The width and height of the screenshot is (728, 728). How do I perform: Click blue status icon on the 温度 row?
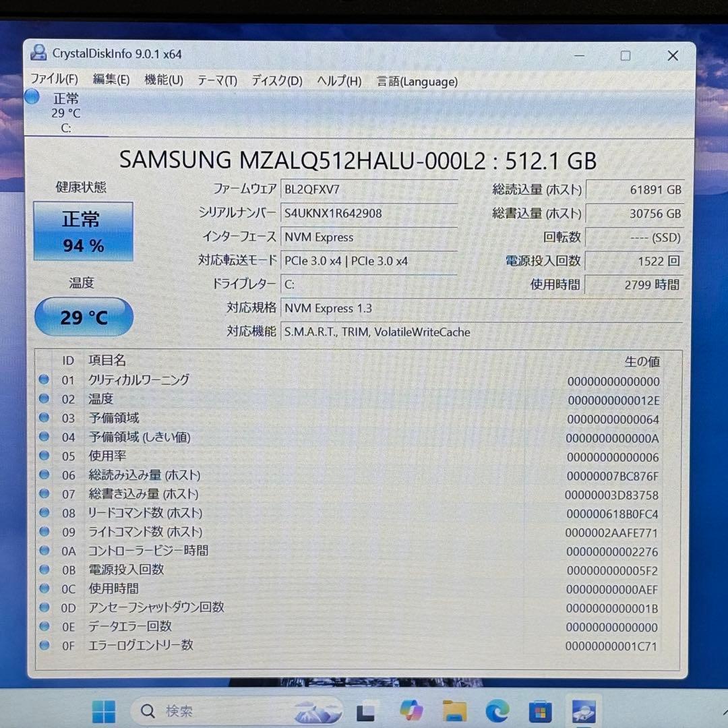pyautogui.click(x=43, y=398)
